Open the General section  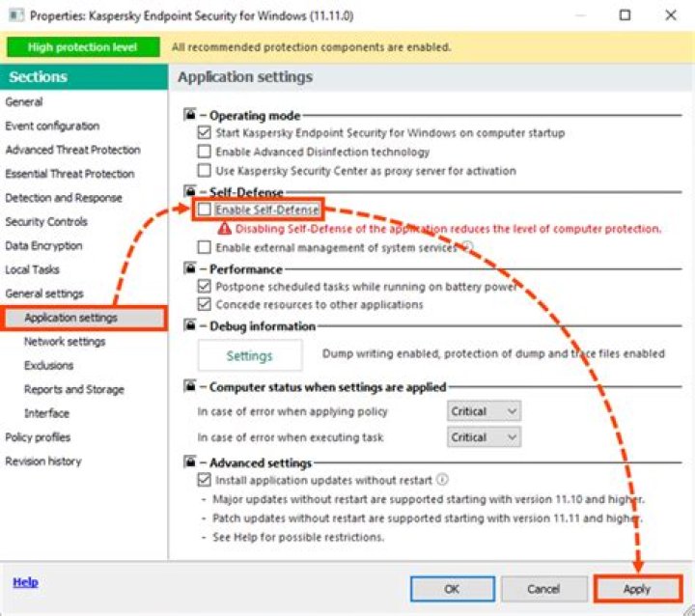coord(24,102)
